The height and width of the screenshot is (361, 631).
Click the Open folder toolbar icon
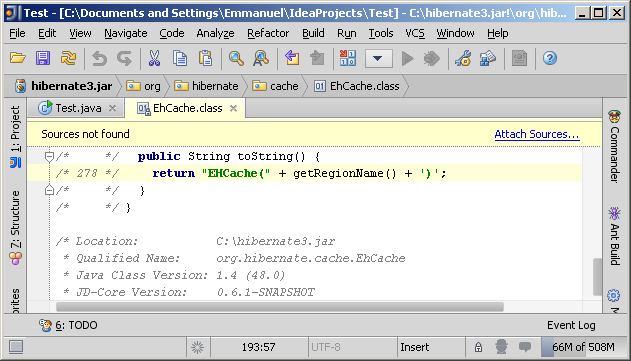point(18,58)
